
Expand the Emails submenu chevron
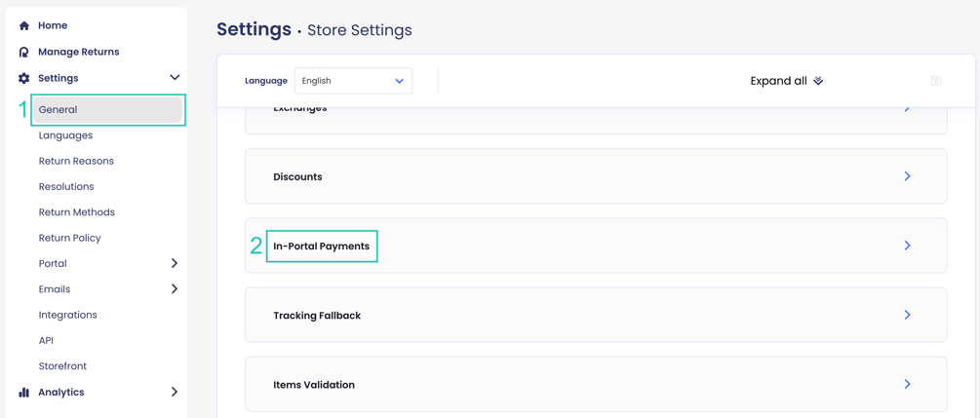[175, 289]
